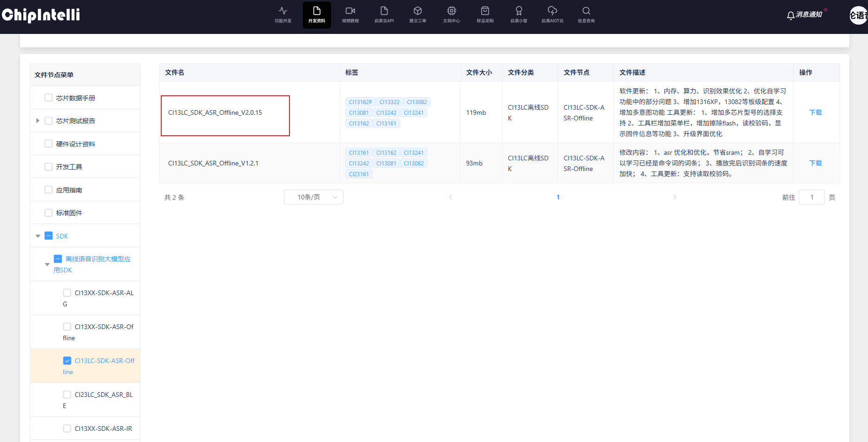868x442 pixels.
Task: Open 启英AIOT云 cloud icon
Action: click(x=552, y=14)
